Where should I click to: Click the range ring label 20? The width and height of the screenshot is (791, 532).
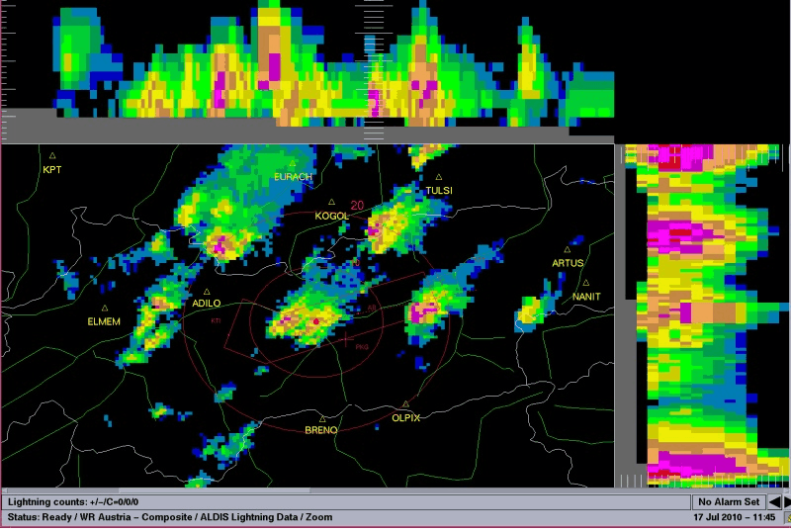coord(356,206)
